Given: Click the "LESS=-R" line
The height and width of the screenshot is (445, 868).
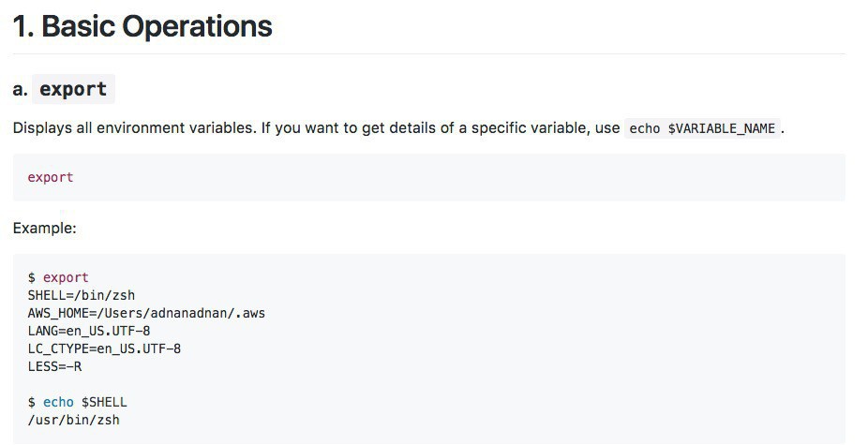Looking at the screenshot, I should (x=54, y=366).
